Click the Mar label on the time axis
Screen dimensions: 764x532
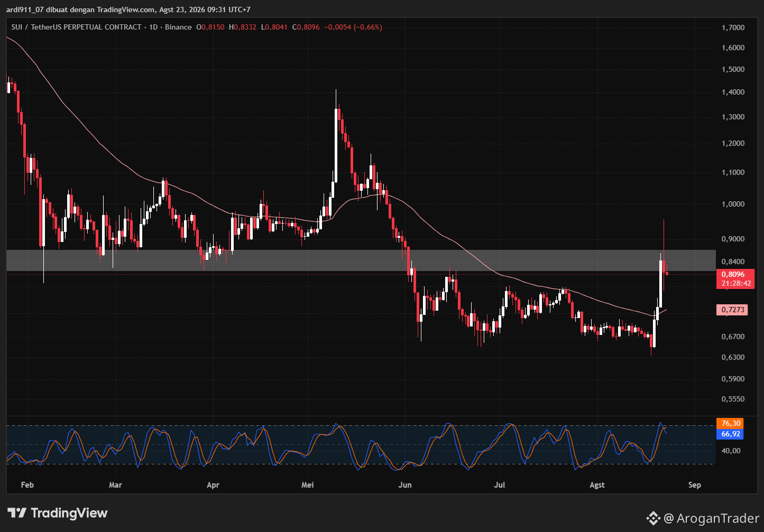(x=115, y=484)
